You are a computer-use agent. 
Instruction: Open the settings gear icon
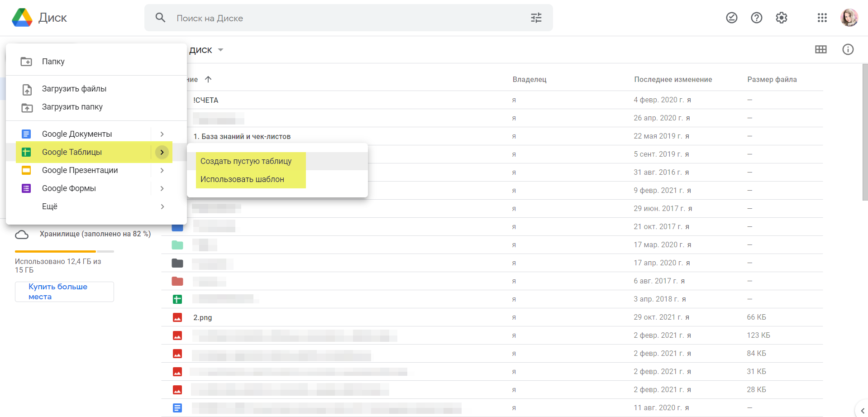(x=781, y=18)
